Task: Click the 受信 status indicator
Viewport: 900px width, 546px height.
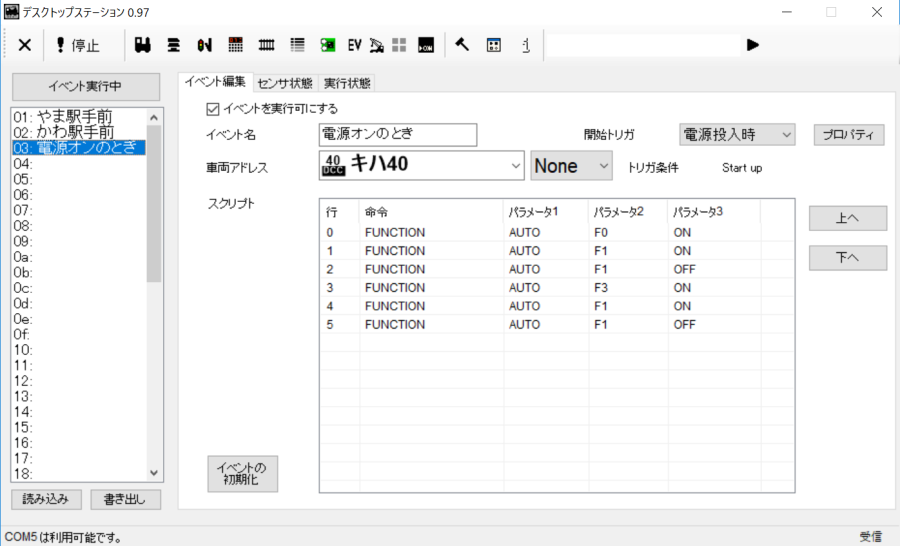Action: click(870, 537)
